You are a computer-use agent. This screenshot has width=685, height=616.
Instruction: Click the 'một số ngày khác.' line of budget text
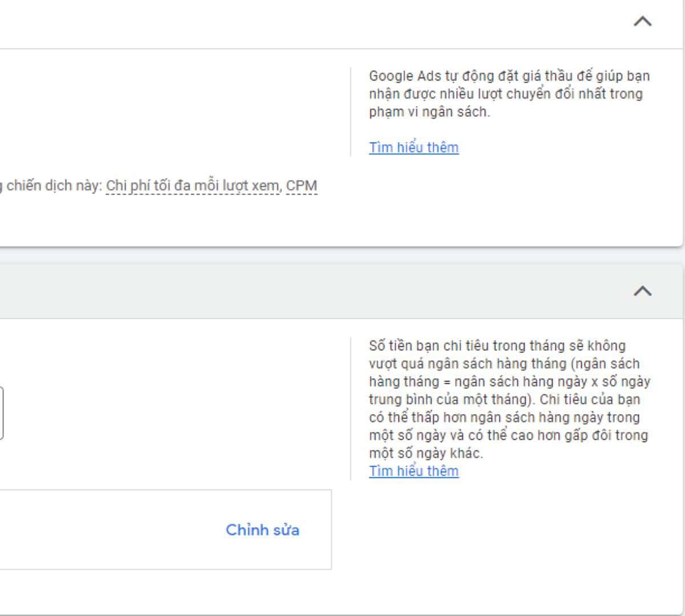click(x=426, y=453)
